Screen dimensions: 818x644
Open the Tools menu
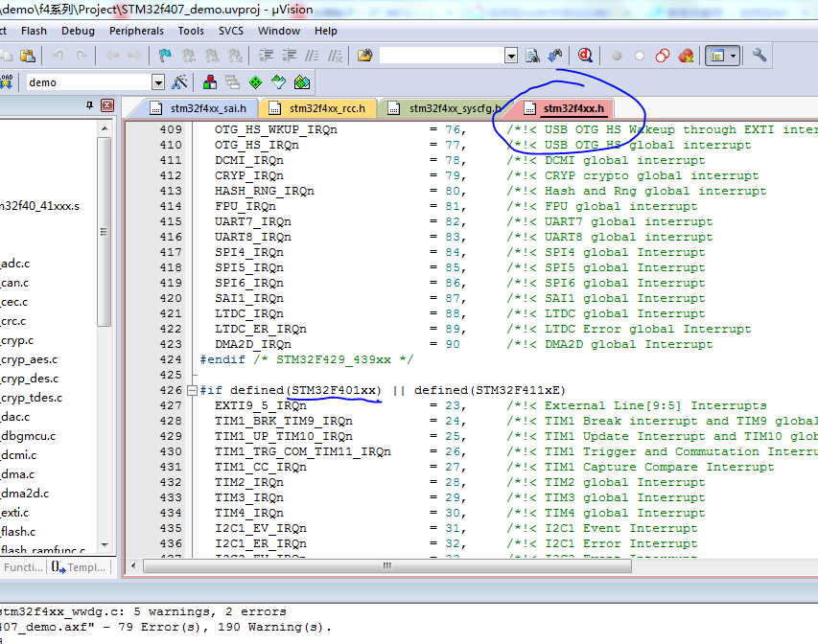(191, 31)
